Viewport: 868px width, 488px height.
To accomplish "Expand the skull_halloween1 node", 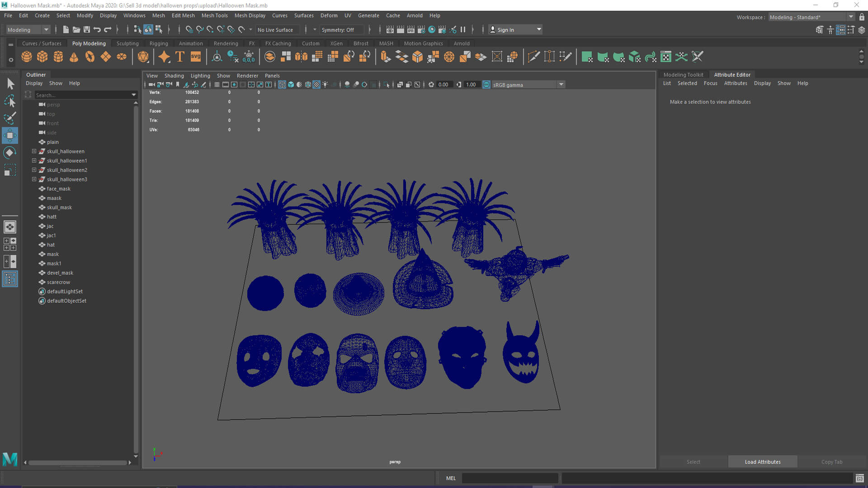I will pos(34,160).
